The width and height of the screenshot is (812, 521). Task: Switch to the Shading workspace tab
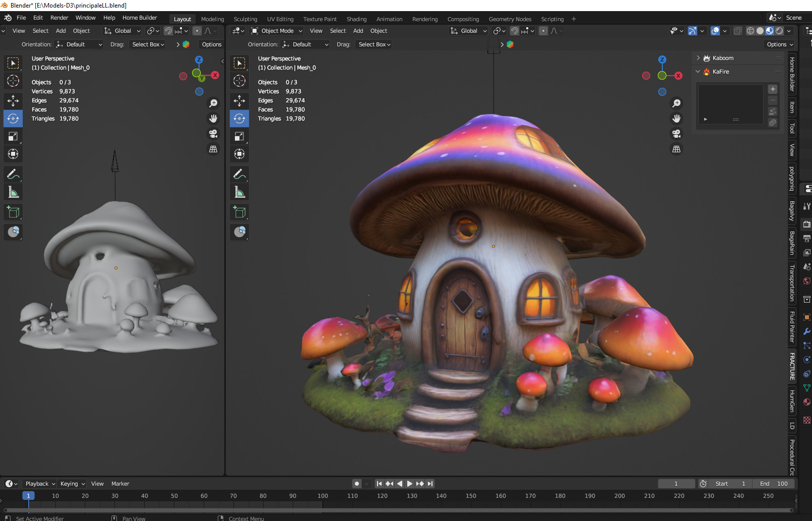coord(356,19)
